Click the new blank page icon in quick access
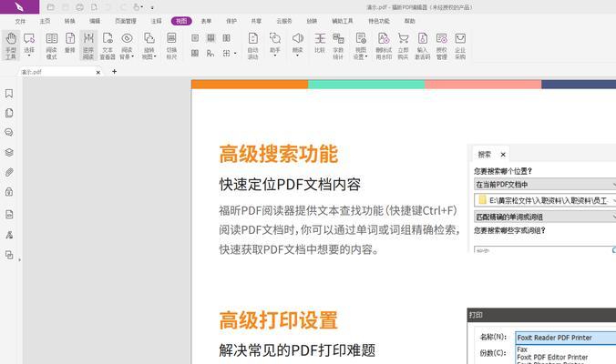The width and height of the screenshot is (616, 364). [94, 7]
